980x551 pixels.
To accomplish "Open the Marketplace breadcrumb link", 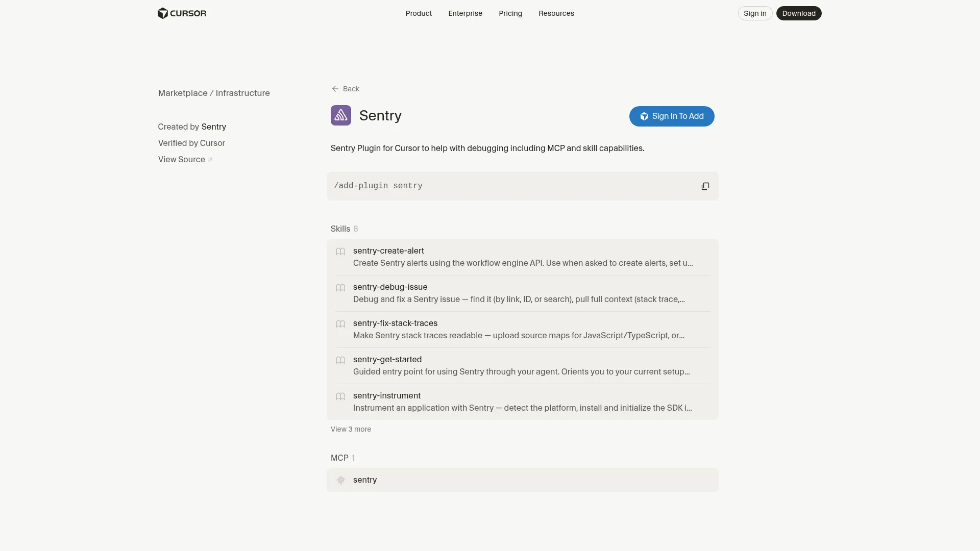I will [183, 93].
